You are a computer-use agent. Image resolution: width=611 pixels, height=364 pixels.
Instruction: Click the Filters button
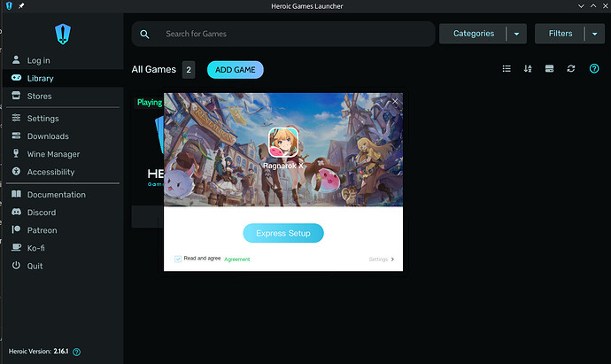[x=561, y=34]
